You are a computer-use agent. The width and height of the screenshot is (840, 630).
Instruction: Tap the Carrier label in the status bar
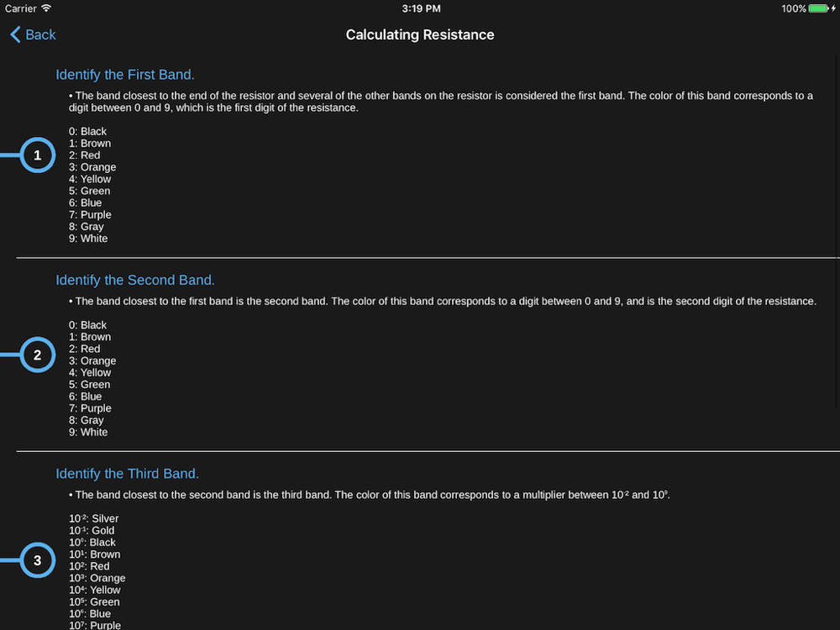[20, 8]
